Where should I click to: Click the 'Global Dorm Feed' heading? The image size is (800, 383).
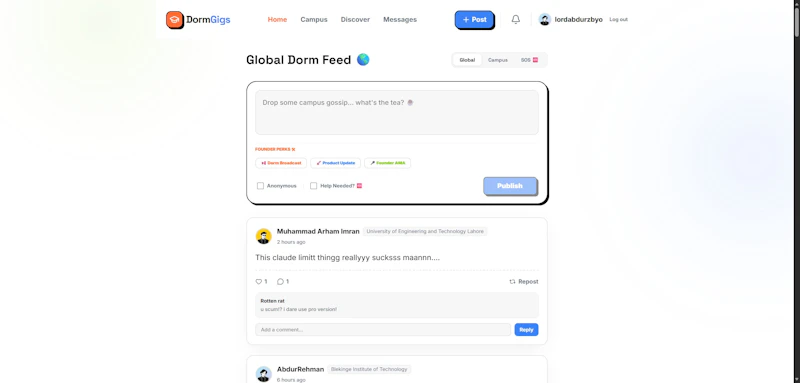(298, 60)
